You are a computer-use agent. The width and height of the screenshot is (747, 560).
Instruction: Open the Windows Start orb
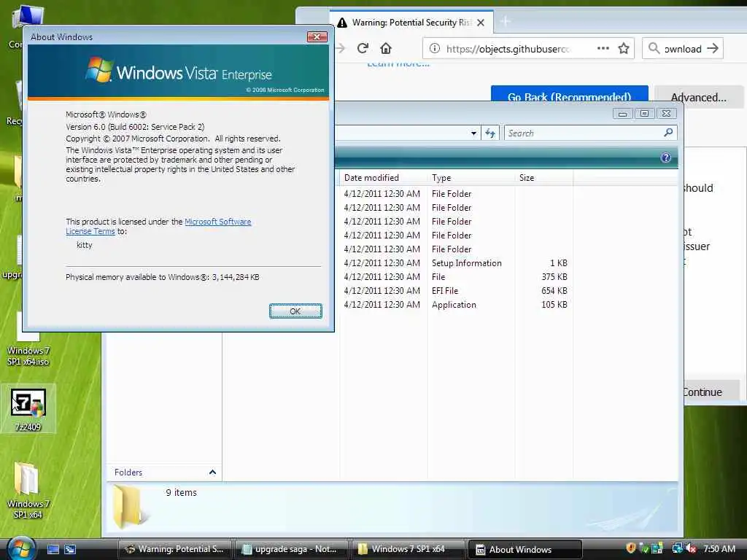pyautogui.click(x=21, y=548)
